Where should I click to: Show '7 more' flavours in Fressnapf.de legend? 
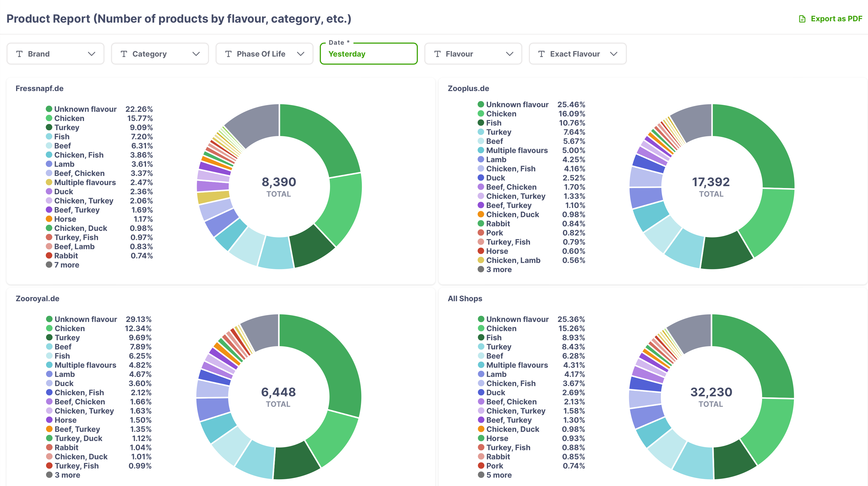tap(67, 265)
